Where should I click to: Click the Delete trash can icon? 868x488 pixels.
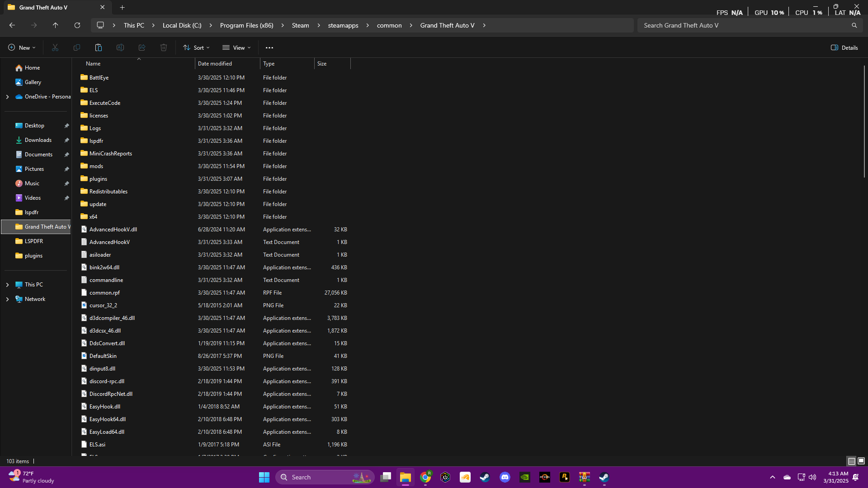point(164,47)
